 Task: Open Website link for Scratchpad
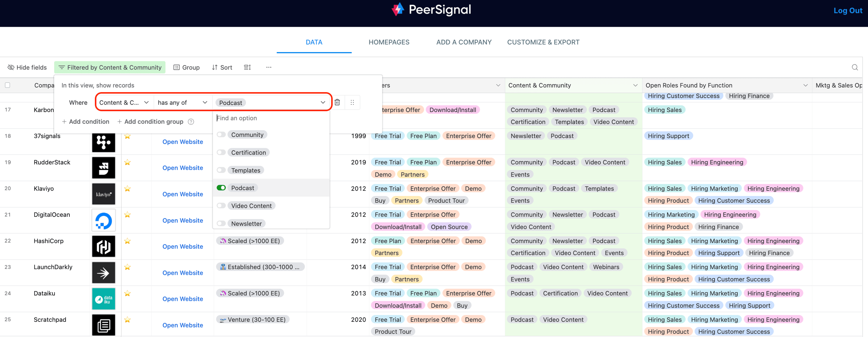(183, 325)
